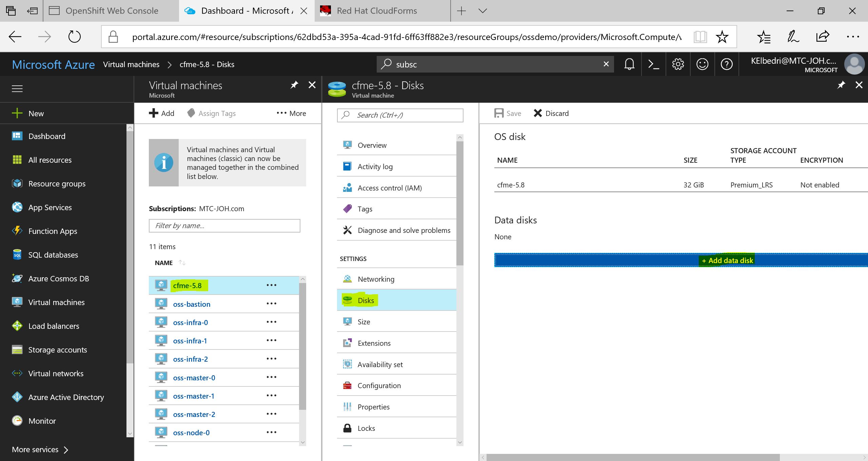Pin the Virtual machines blade
This screenshot has width=868, height=461.
(294, 85)
